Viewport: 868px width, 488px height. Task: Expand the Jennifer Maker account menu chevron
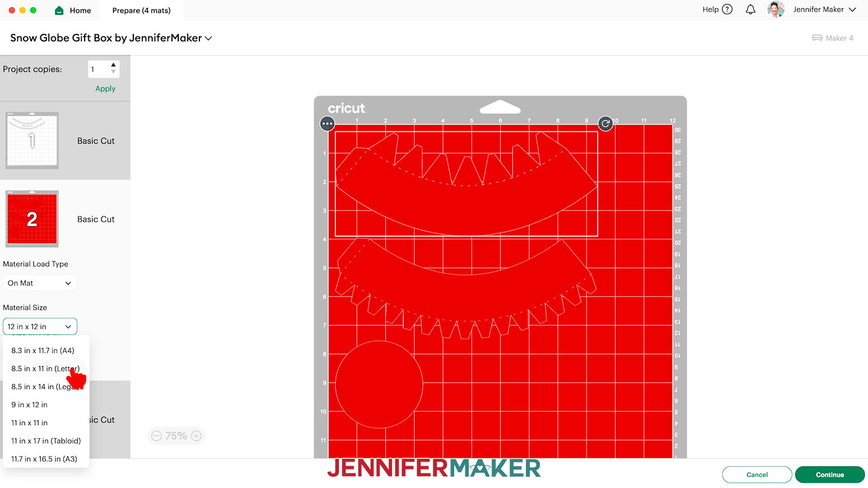pyautogui.click(x=852, y=10)
